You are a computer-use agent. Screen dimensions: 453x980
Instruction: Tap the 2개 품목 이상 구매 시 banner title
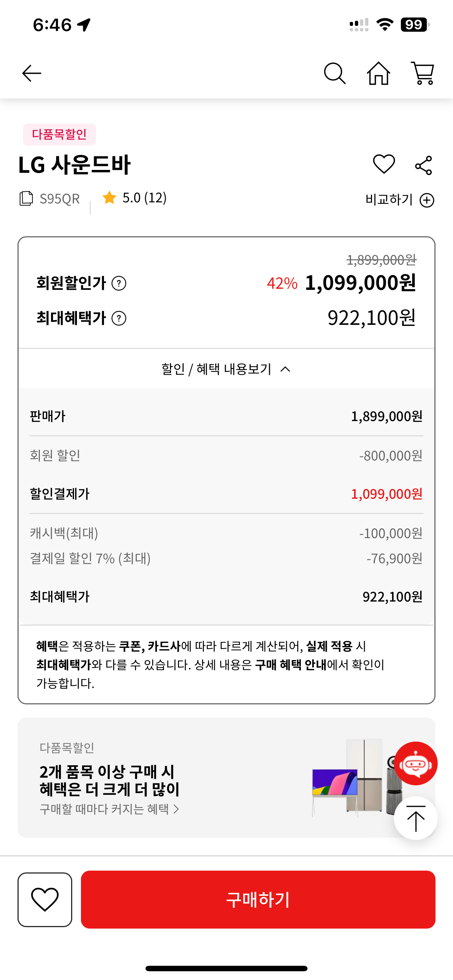(x=109, y=780)
